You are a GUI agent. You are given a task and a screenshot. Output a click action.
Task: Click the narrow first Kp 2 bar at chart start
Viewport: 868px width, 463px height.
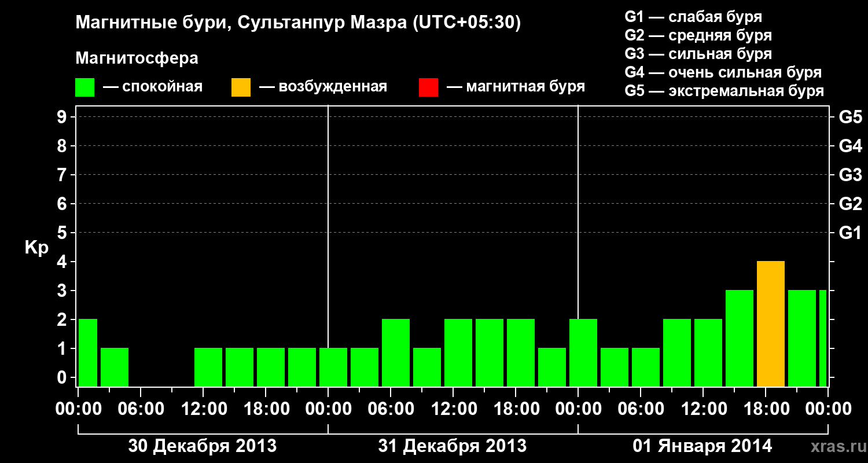(x=88, y=352)
